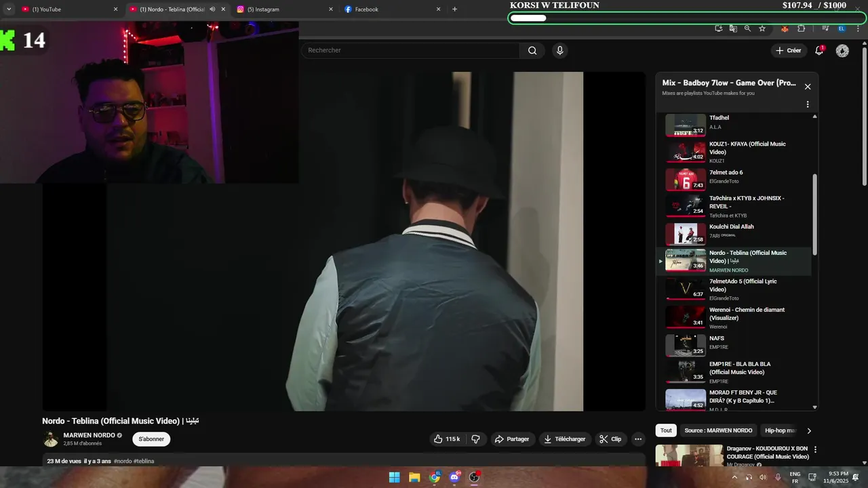
Task: Play NAFS by EMP1RE
Action: click(x=733, y=344)
